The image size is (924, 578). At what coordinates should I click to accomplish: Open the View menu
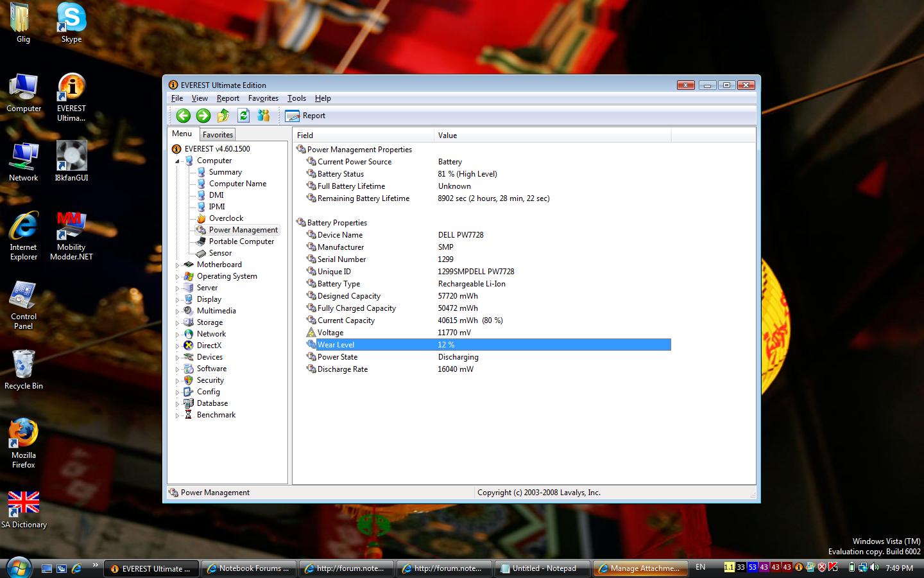200,98
